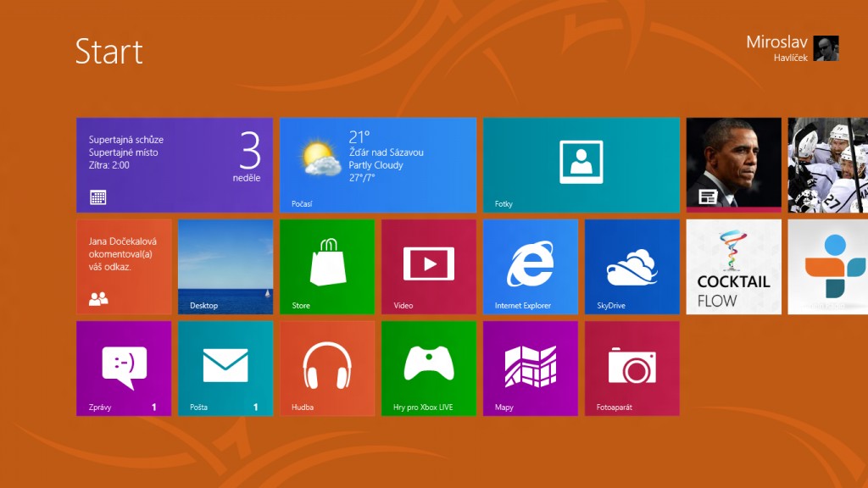Click the Miroslav Havlíček user name
Viewport: 868px width, 488px height.
click(x=776, y=48)
